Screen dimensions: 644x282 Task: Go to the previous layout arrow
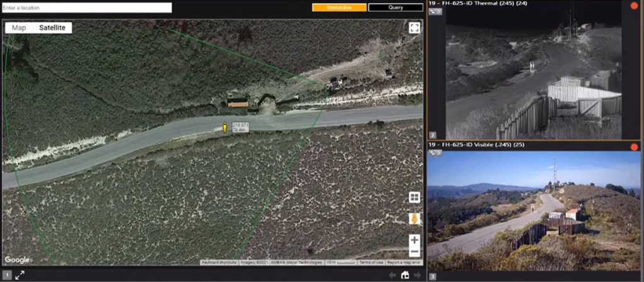pos(392,275)
